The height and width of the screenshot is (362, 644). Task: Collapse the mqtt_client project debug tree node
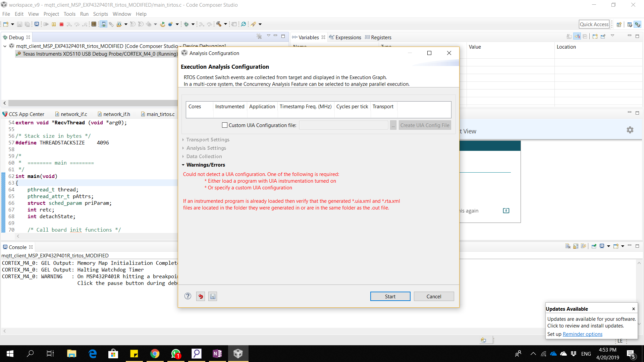click(x=5, y=46)
